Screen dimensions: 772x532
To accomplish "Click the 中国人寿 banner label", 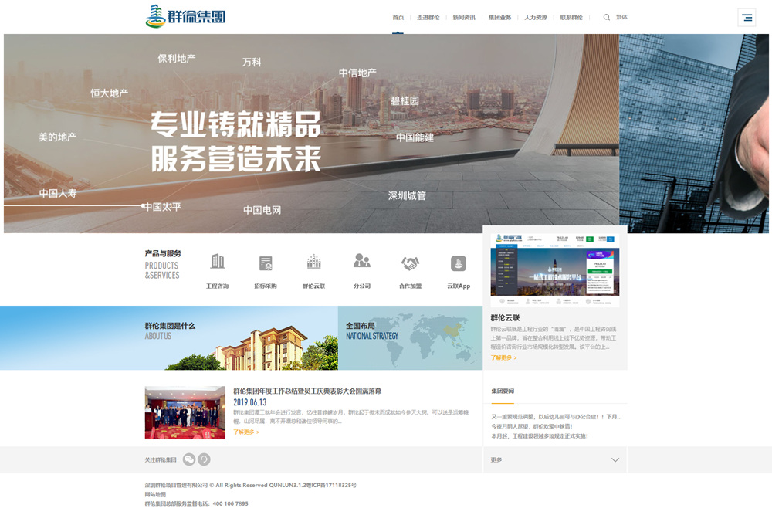I will click(x=58, y=194).
